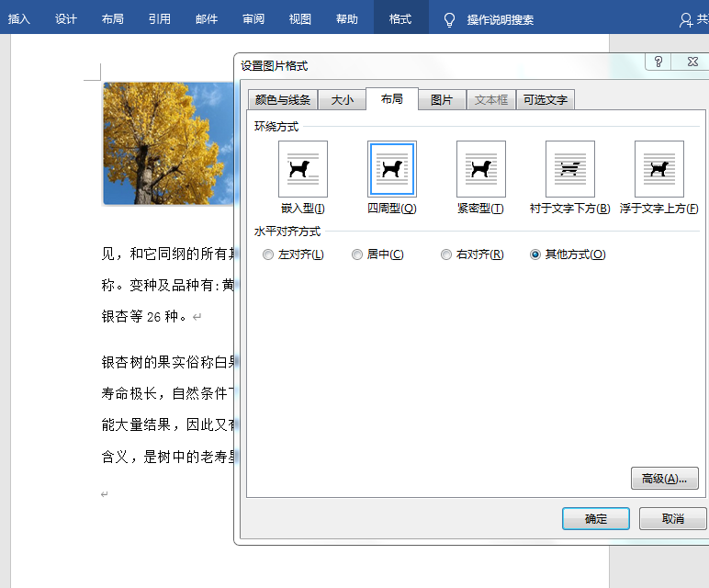Open the 帮助 ribbon tab
The image size is (709, 588).
(x=347, y=19)
